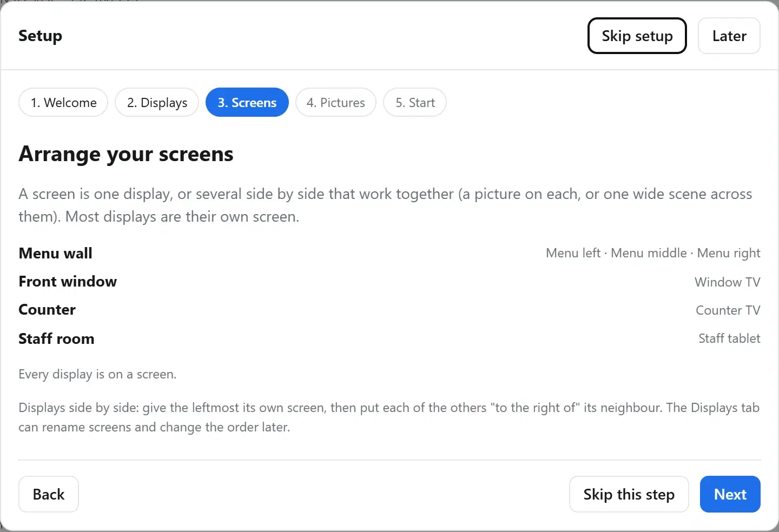Select the Counter screen name
Viewport: 779px width, 532px height.
point(47,310)
